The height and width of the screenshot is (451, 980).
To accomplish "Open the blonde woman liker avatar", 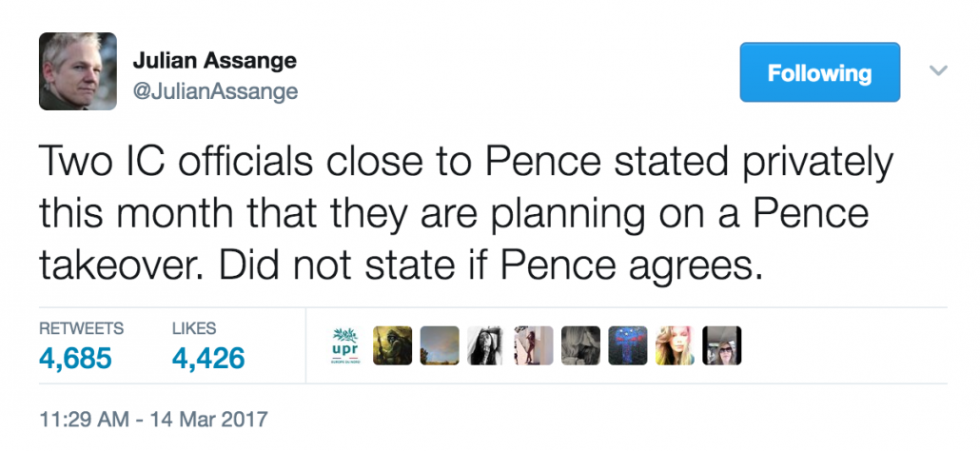I will pos(675,345).
